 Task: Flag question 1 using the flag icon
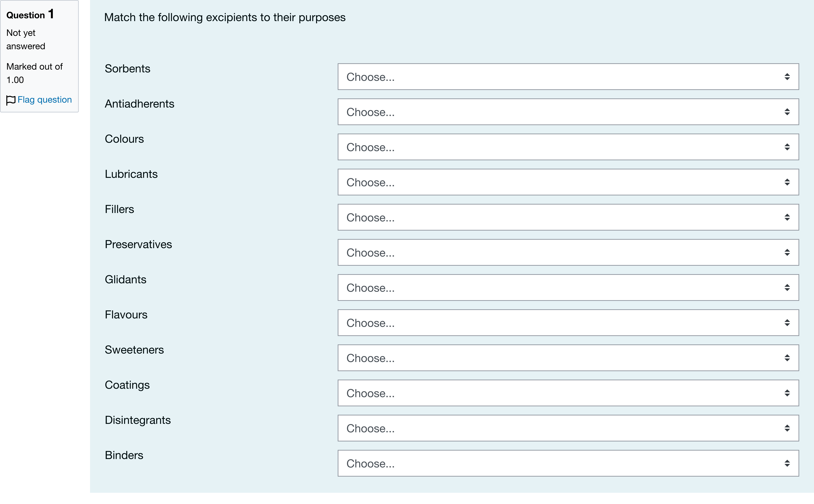click(11, 100)
